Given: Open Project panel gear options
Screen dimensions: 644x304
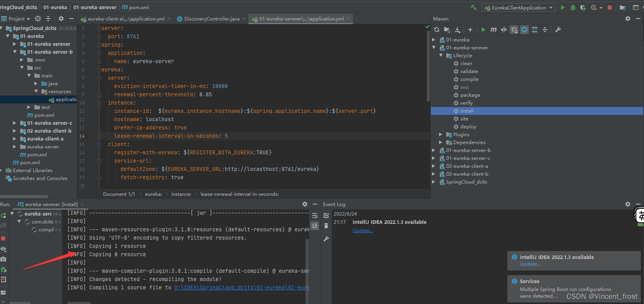Looking at the screenshot, I should [x=61, y=19].
